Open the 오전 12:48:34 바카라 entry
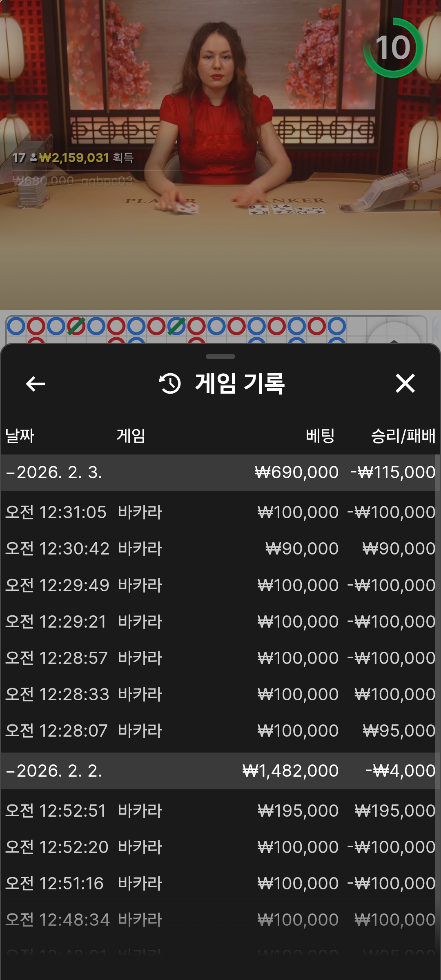 [x=220, y=920]
